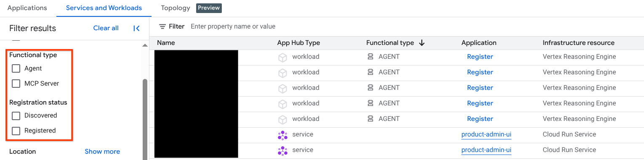Image resolution: width=644 pixels, height=160 pixels.
Task: Click the Filter results panel title
Action: click(x=32, y=29)
